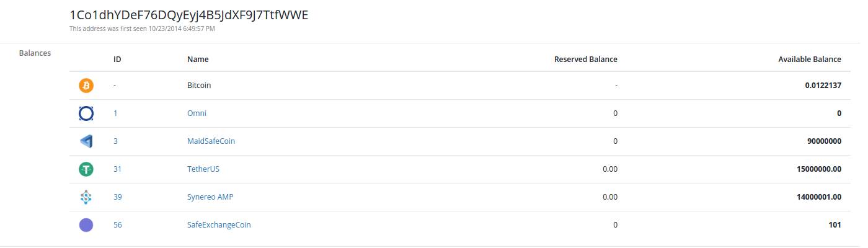Open the Omni property link
This screenshot has height=248, width=868.
coord(197,113)
